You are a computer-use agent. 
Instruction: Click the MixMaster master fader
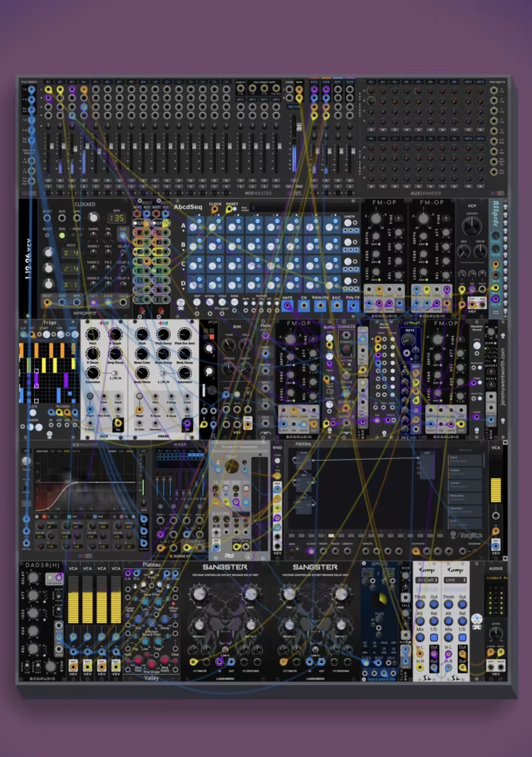pyautogui.click(x=298, y=127)
